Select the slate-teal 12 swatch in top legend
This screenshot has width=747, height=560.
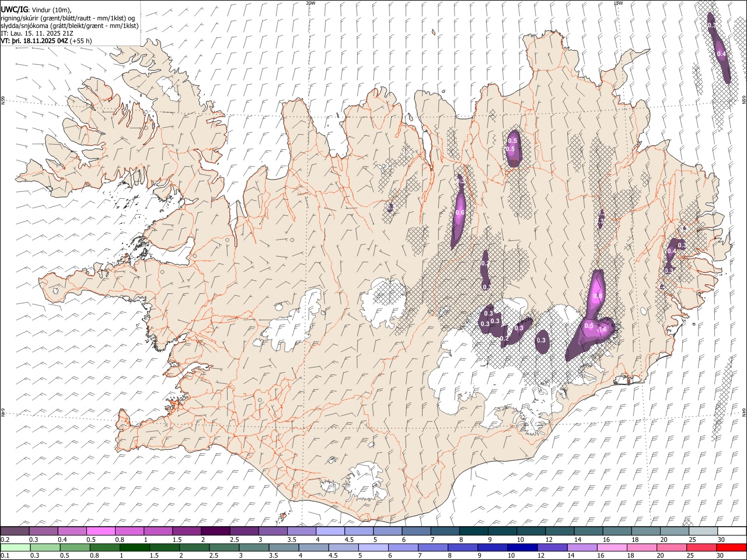pos(560,531)
